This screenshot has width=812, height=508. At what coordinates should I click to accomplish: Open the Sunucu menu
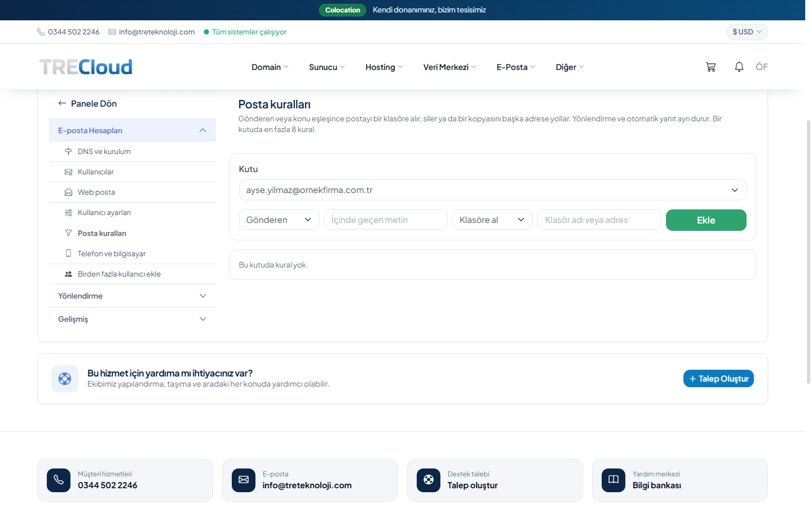click(327, 67)
